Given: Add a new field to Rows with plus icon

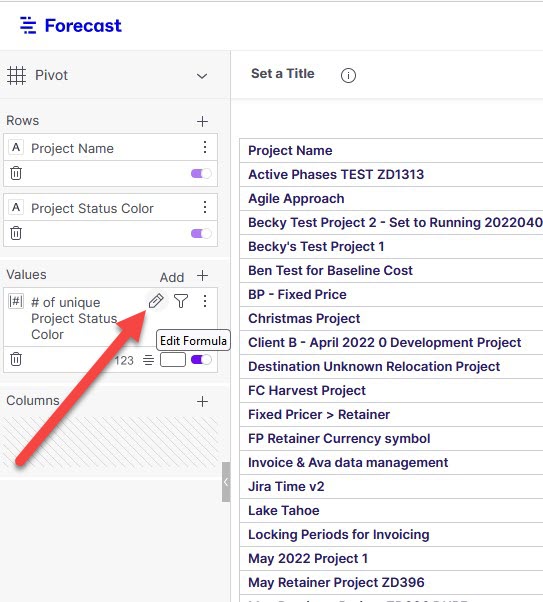Looking at the screenshot, I should point(202,121).
